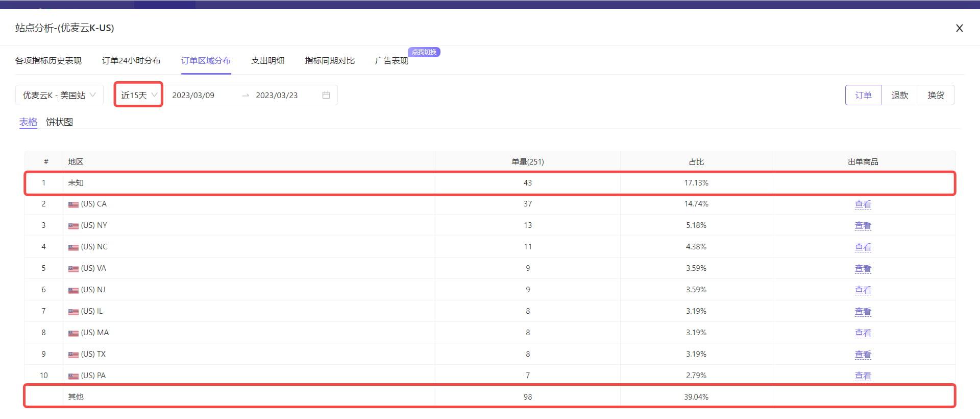Select the 退款 toggle button

click(x=899, y=95)
